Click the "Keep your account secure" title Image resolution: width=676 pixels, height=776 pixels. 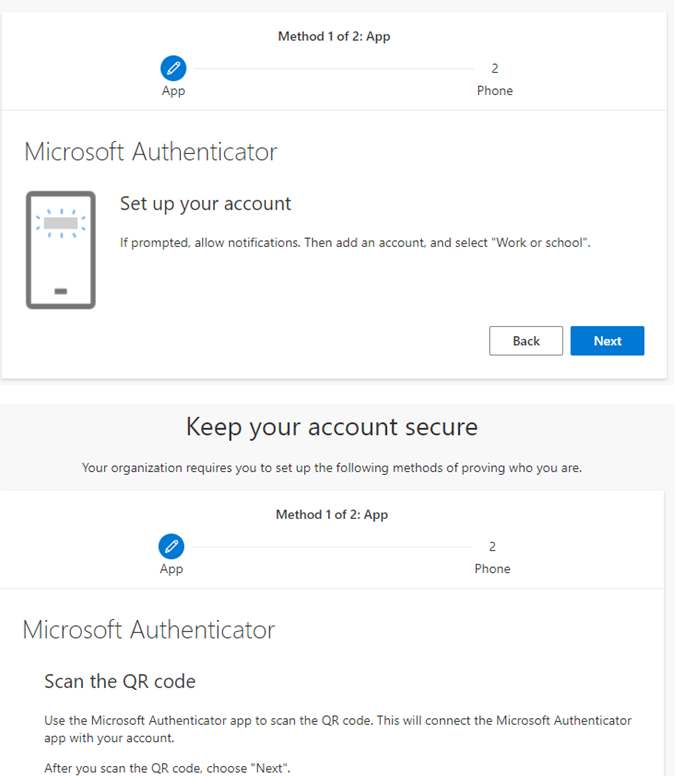[x=332, y=428]
